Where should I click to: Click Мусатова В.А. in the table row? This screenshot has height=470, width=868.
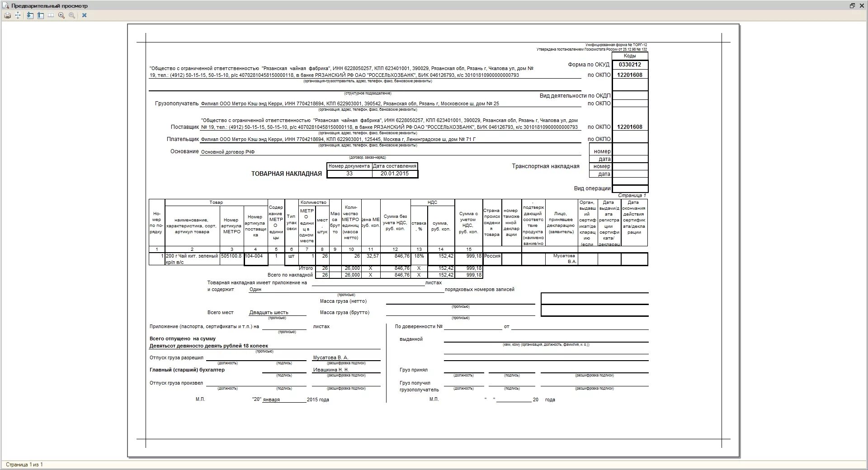(x=565, y=258)
